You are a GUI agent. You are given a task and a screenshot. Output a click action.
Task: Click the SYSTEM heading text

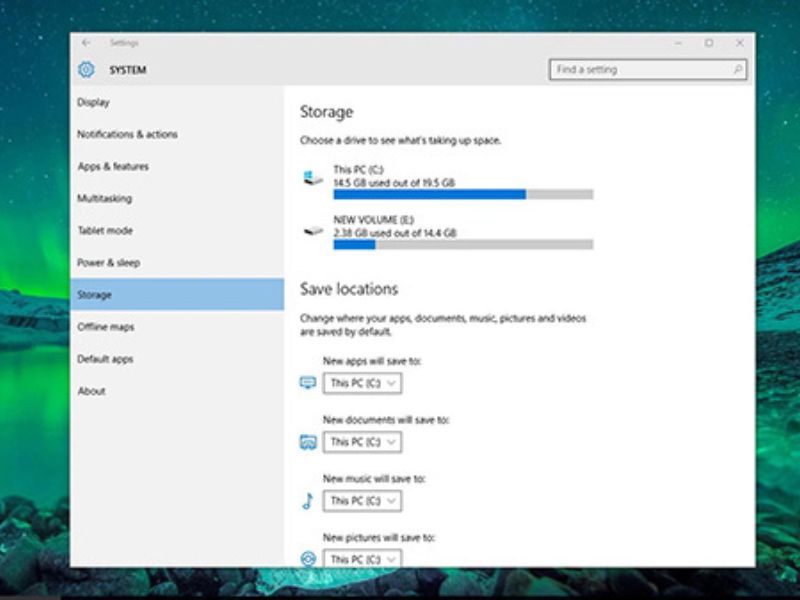click(128, 70)
